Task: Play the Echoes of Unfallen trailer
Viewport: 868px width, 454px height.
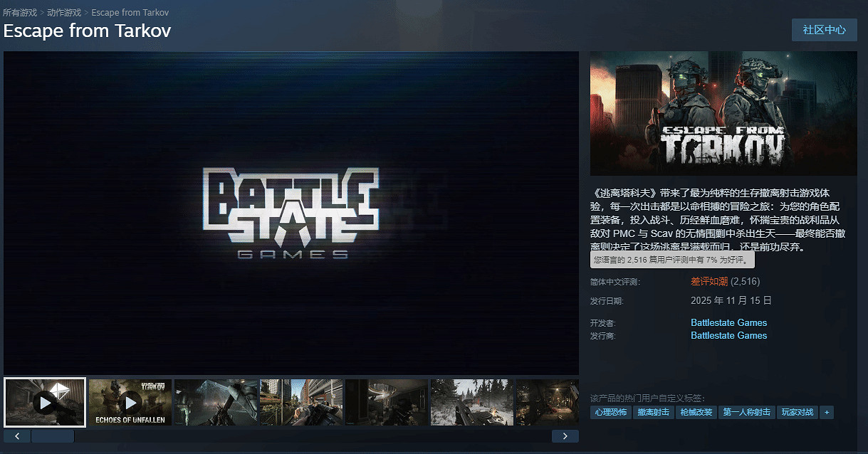Action: [130, 403]
